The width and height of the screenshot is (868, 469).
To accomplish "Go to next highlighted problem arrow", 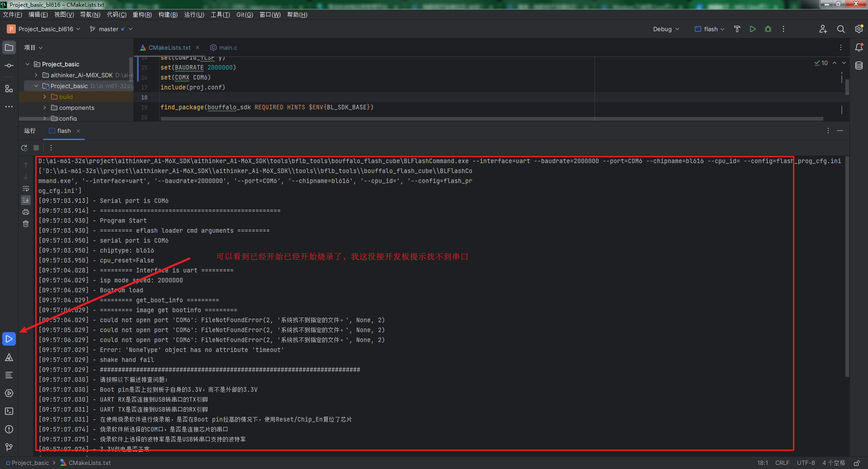I will click(x=844, y=63).
